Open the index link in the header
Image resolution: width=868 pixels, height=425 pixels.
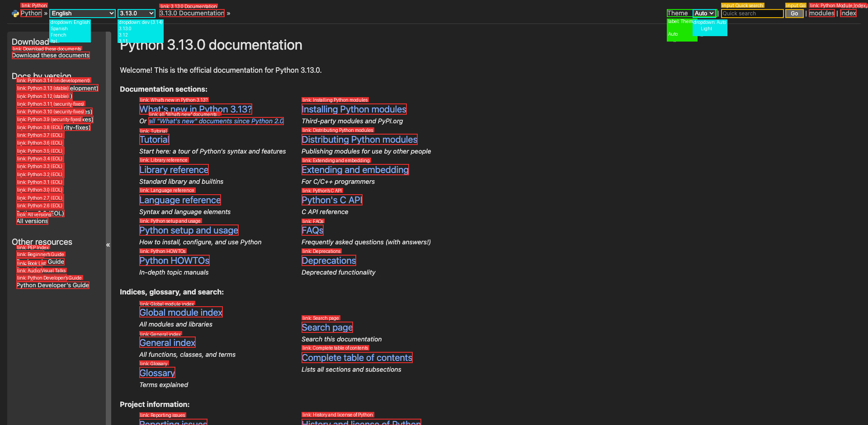pyautogui.click(x=848, y=13)
